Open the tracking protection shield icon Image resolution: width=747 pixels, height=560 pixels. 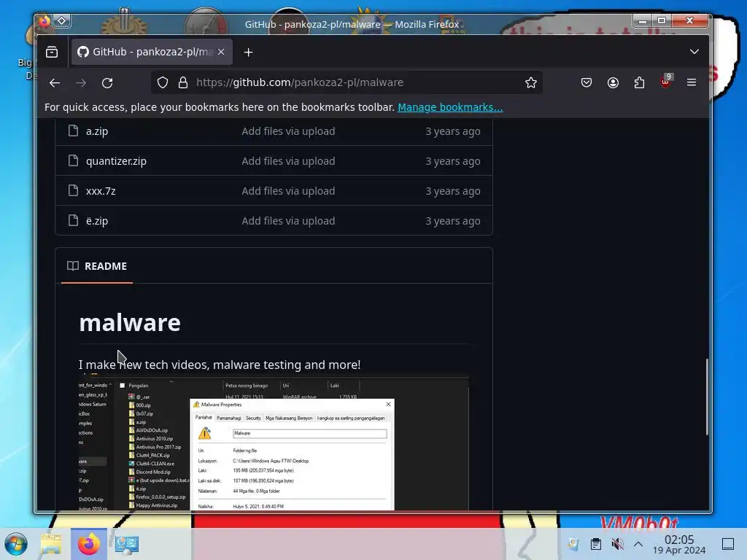click(x=163, y=82)
